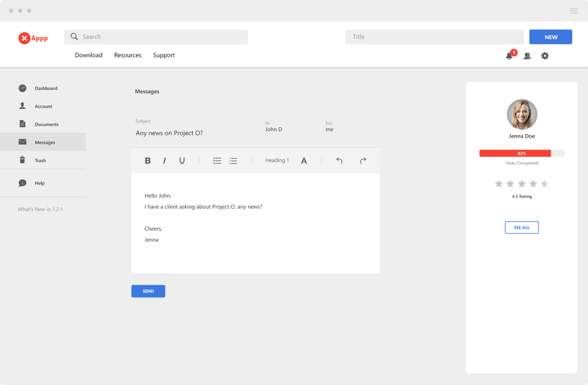Click the Tasks Completed progress bar
This screenshot has height=385, width=588.
pos(521,154)
